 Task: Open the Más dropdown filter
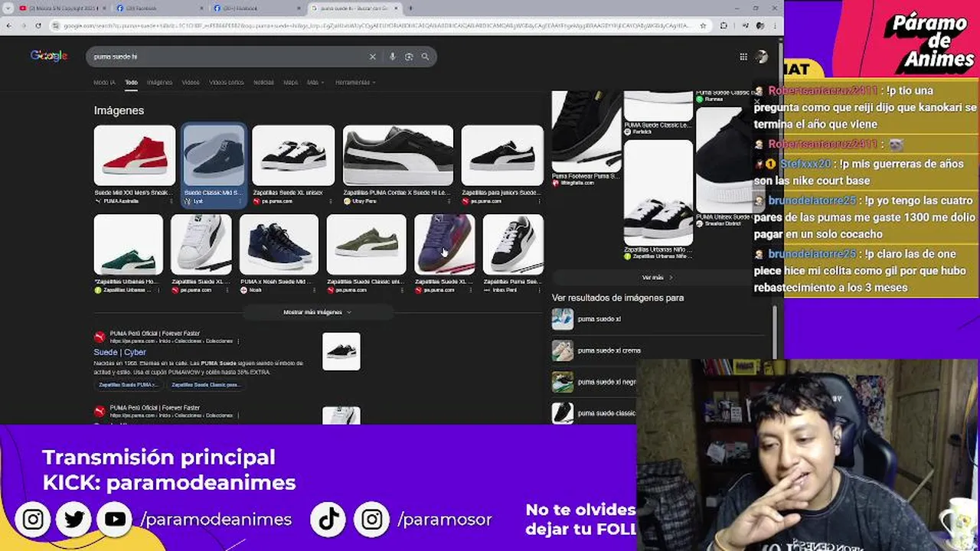315,82
